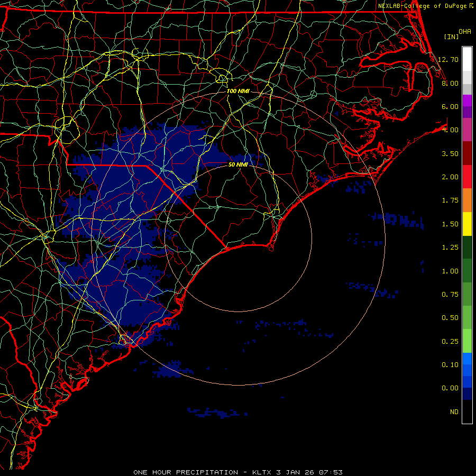
Task: Click the 1.75 legend value
Action: tap(450, 200)
